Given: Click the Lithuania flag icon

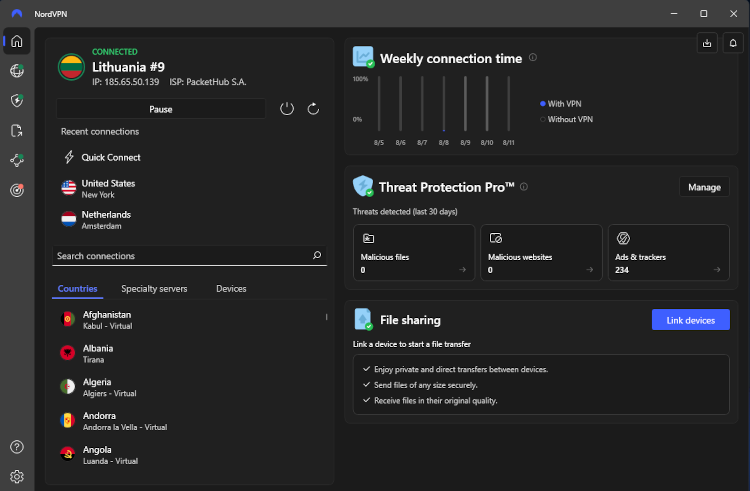Looking at the screenshot, I should pyautogui.click(x=71, y=67).
